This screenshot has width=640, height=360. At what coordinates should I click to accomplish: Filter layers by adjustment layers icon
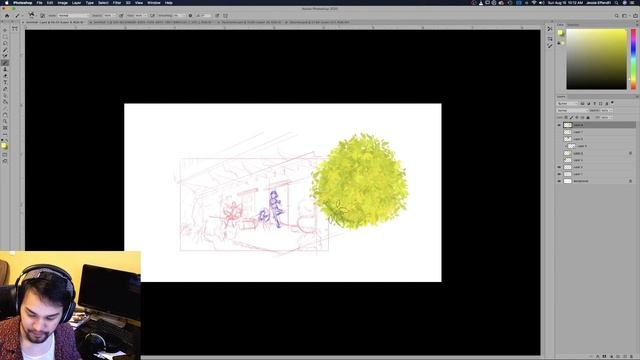588,104
